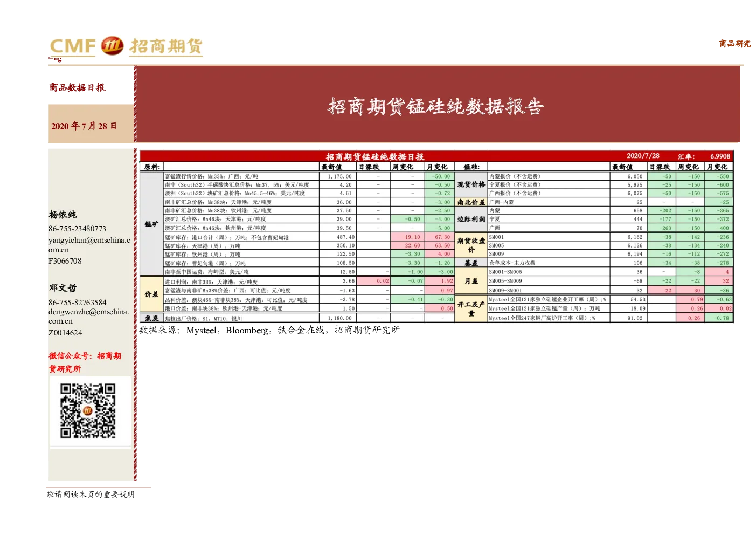Click the 微信公众号：招商期货研究所 label
756x535 pixels.
coord(85,362)
